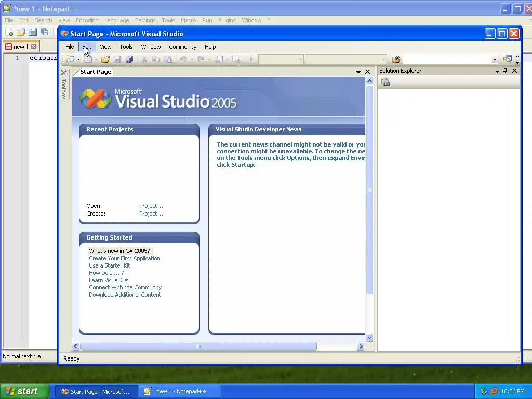Open the Encoding menu in Notepad++
The height and width of the screenshot is (399, 532).
[x=87, y=20]
